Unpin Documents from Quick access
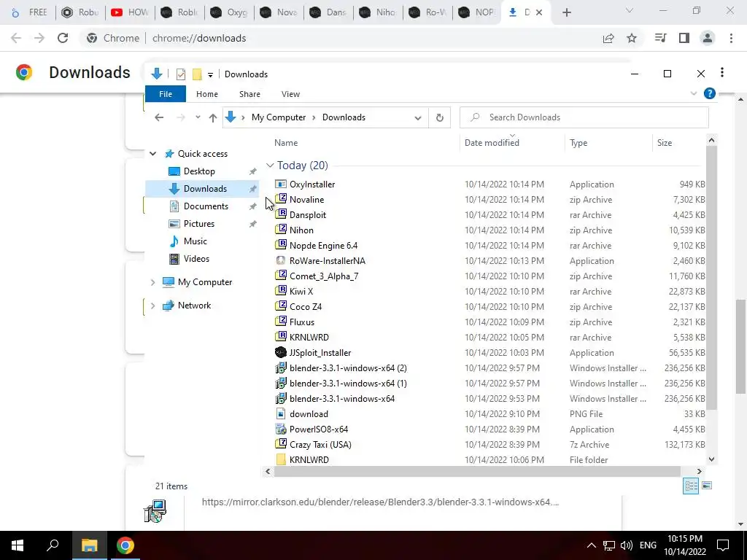This screenshot has width=747, height=560. [x=252, y=206]
